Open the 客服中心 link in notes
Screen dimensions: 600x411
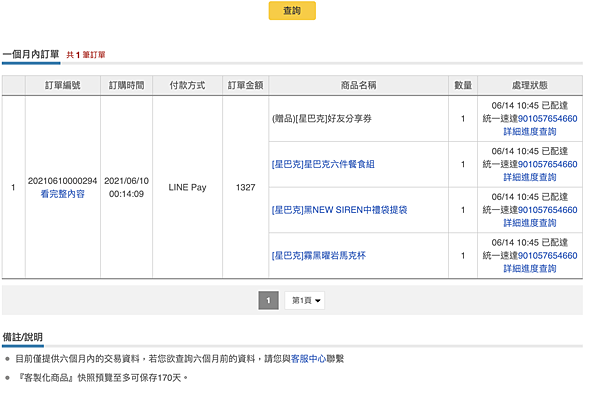pos(308,359)
